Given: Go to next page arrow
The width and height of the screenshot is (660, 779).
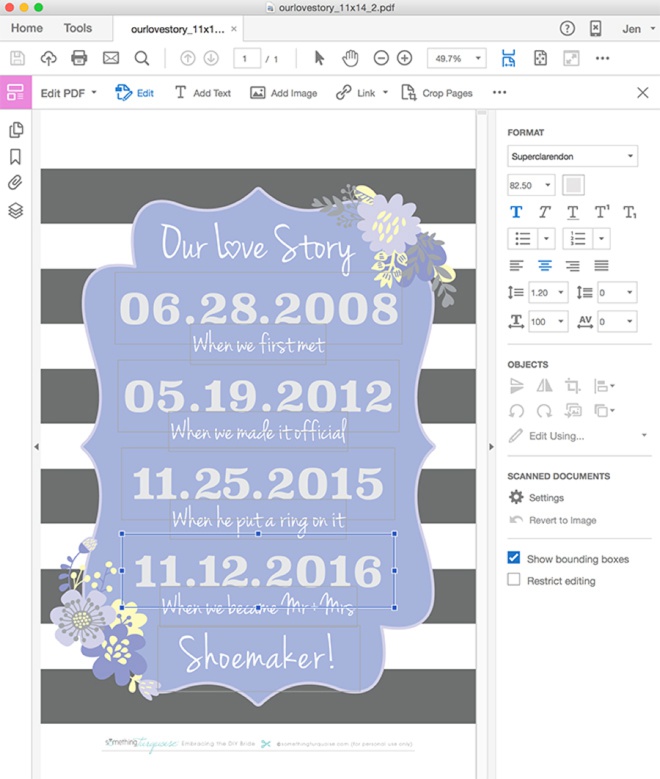Looking at the screenshot, I should (211, 59).
